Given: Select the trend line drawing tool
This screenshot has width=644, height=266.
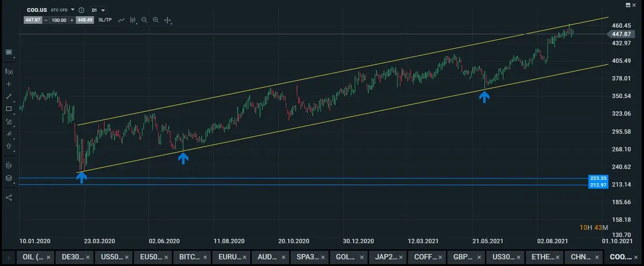Looking at the screenshot, I should tap(9, 97).
